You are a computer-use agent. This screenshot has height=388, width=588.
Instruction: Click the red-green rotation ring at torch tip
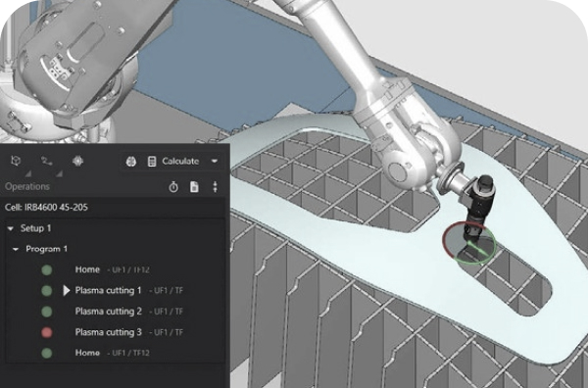tap(468, 243)
